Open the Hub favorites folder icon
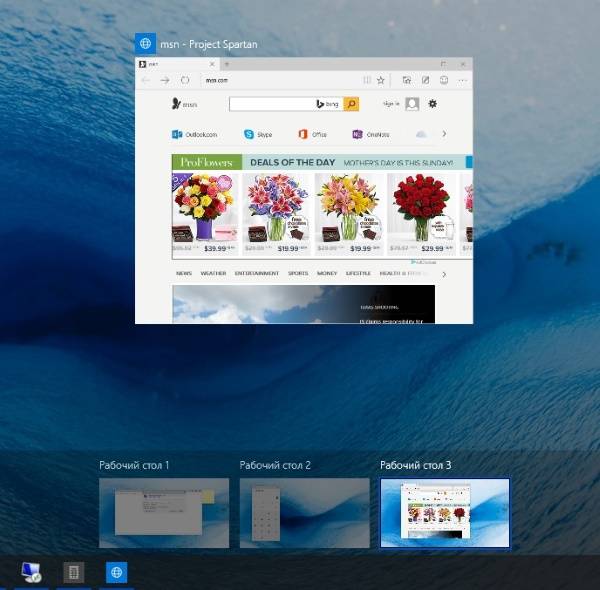 407,80
